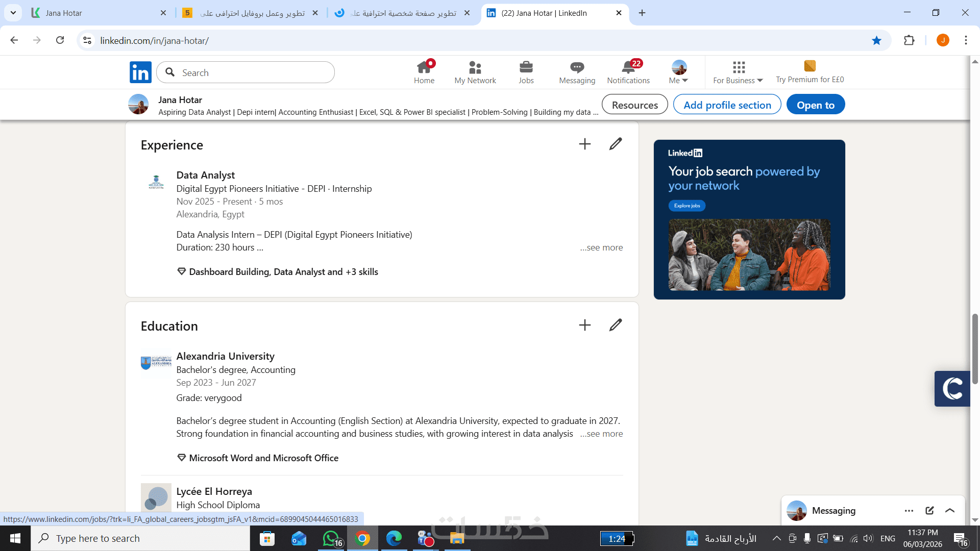The width and height of the screenshot is (980, 551).
Task: Add new education with plus icon
Action: coord(585,325)
